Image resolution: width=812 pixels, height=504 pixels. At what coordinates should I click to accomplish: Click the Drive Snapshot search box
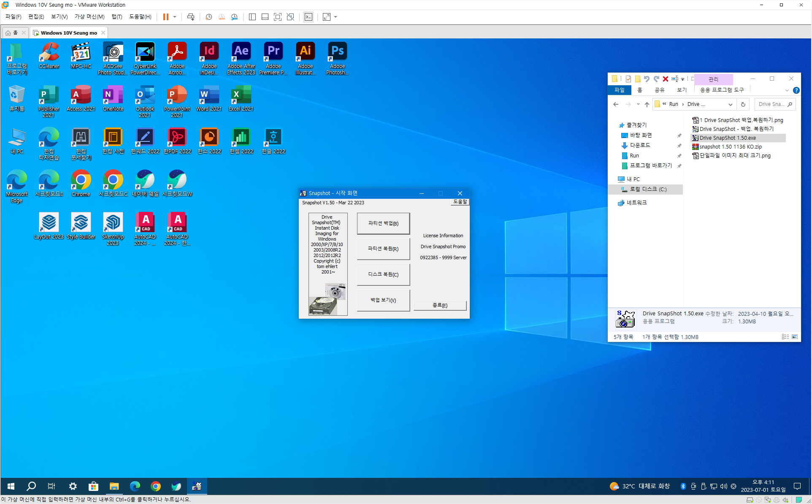coord(771,104)
